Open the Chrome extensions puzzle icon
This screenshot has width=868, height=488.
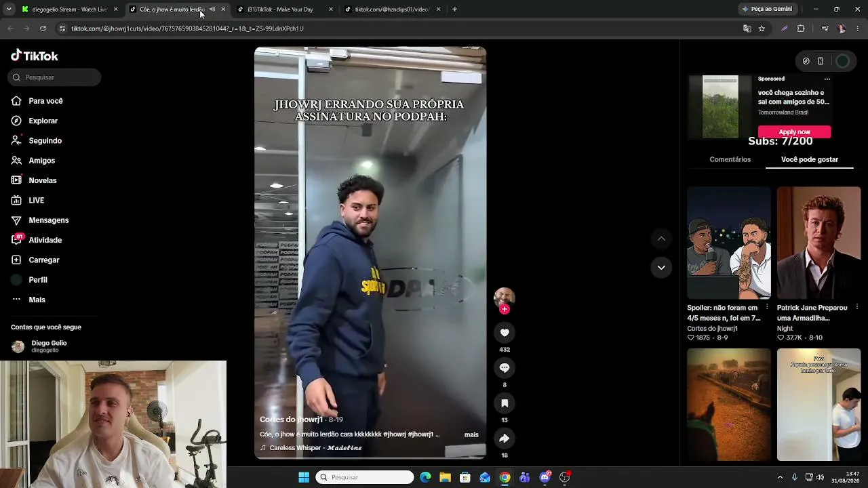pyautogui.click(x=801, y=28)
